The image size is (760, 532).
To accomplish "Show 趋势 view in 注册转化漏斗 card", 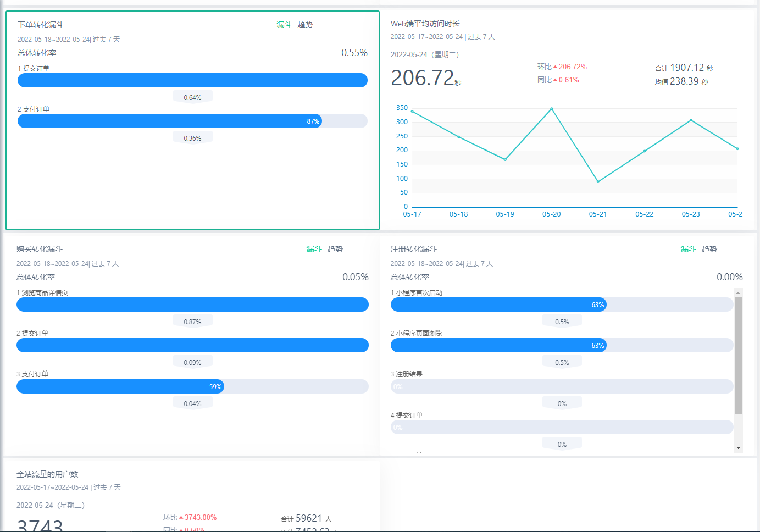I will (709, 249).
